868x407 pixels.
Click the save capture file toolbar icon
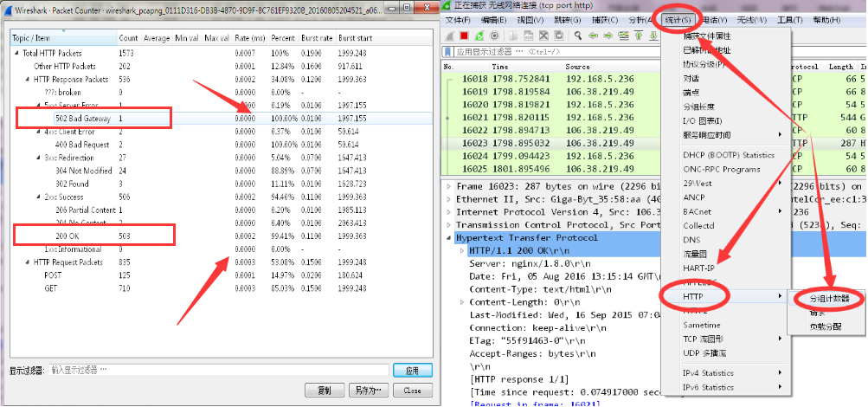(529, 36)
